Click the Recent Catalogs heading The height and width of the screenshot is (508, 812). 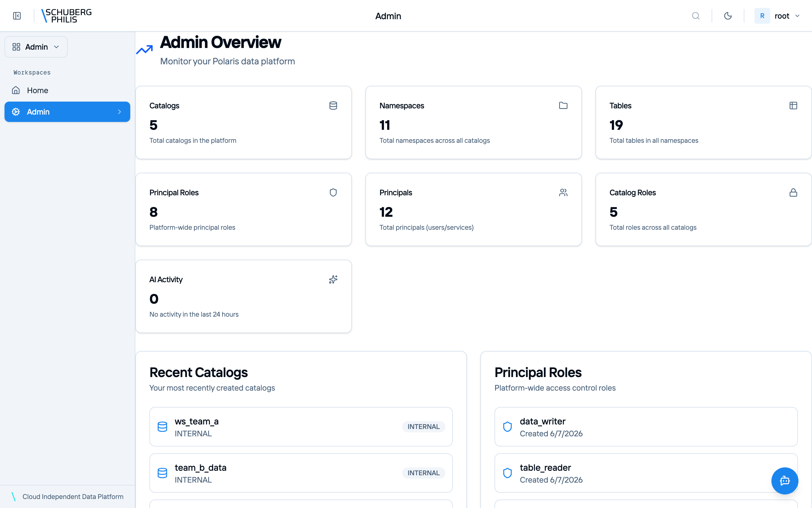pyautogui.click(x=198, y=372)
